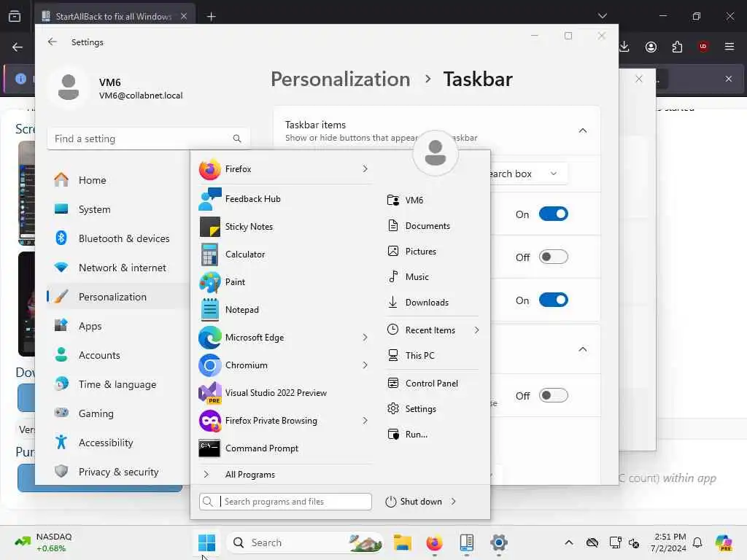Screen dimensions: 747x560
Task: Click the Windows Start button on taskbar
Action: pyautogui.click(x=206, y=542)
